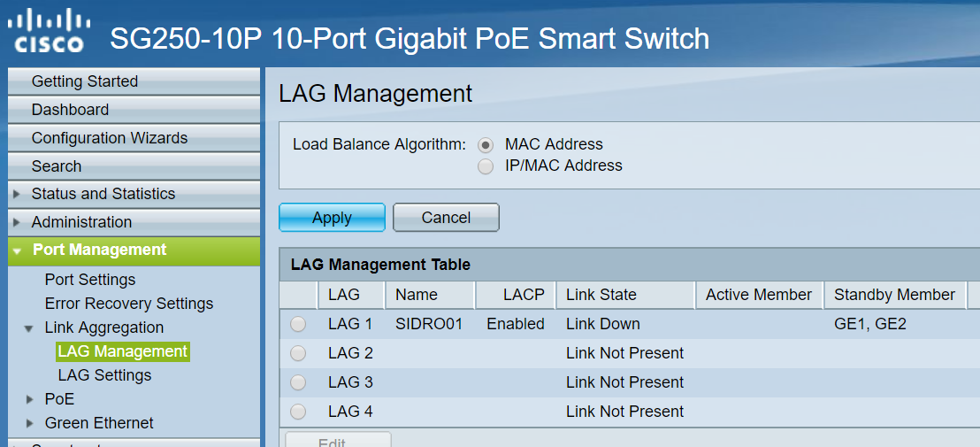Image resolution: width=980 pixels, height=447 pixels.
Task: Expand Status and Statistics menu arrow
Action: (17, 194)
